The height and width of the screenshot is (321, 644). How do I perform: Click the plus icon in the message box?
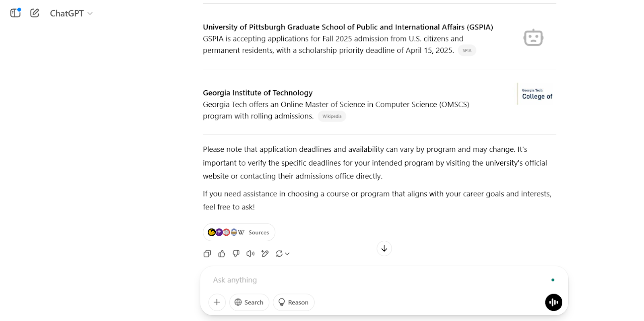217,302
